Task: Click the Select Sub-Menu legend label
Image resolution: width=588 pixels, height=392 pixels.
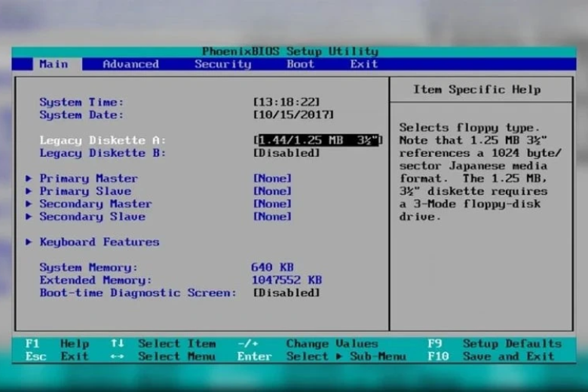Action: (346, 357)
